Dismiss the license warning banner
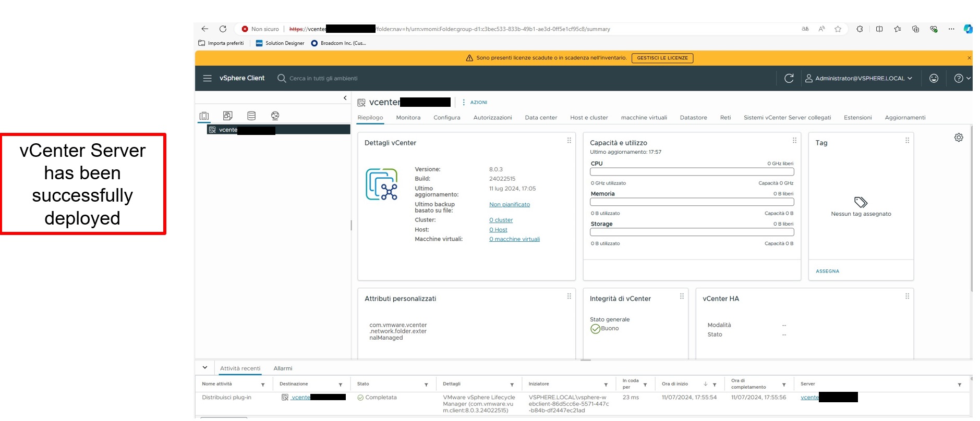The height and width of the screenshot is (421, 980). point(969,58)
